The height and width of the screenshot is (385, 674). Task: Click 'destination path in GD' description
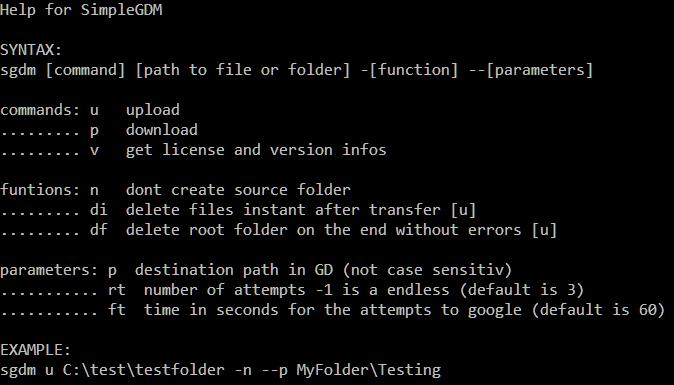point(234,270)
